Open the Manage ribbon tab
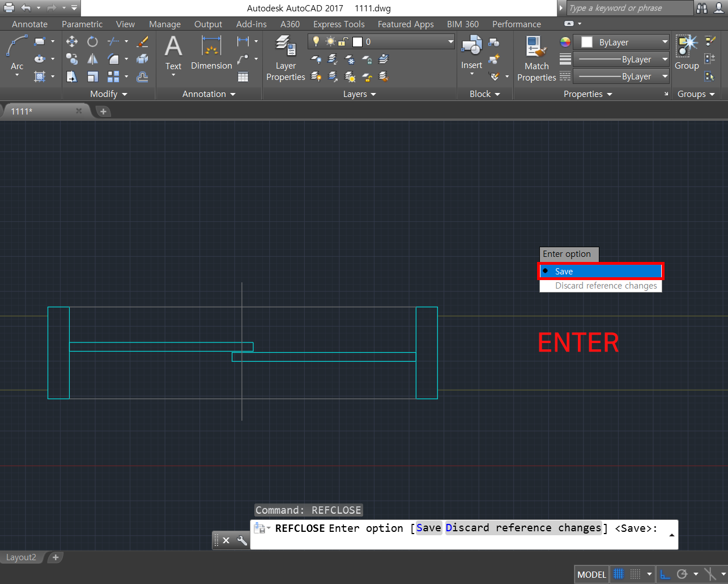The image size is (728, 584). point(165,24)
